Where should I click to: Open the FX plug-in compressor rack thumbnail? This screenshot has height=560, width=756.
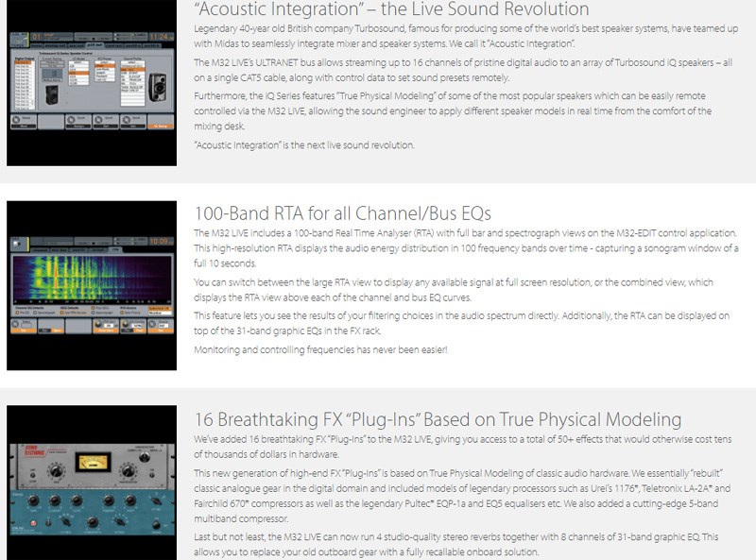coord(92,483)
